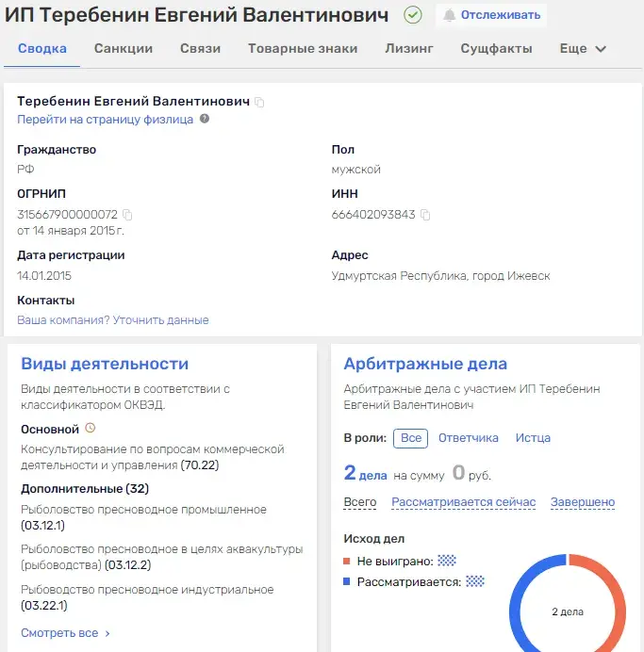Image resolution: width=644 pixels, height=652 pixels.
Task: Open the Лизинг tab
Action: [x=409, y=49]
